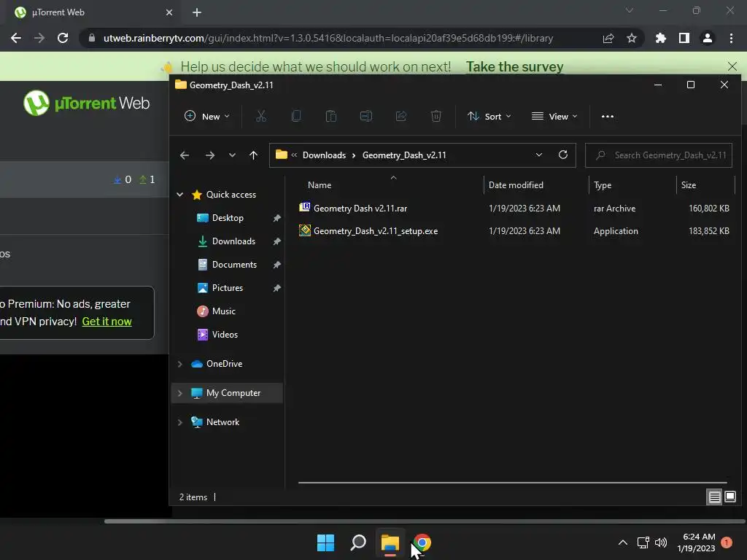
Task: Click the Delete trash icon in Explorer toolbar
Action: [436, 116]
